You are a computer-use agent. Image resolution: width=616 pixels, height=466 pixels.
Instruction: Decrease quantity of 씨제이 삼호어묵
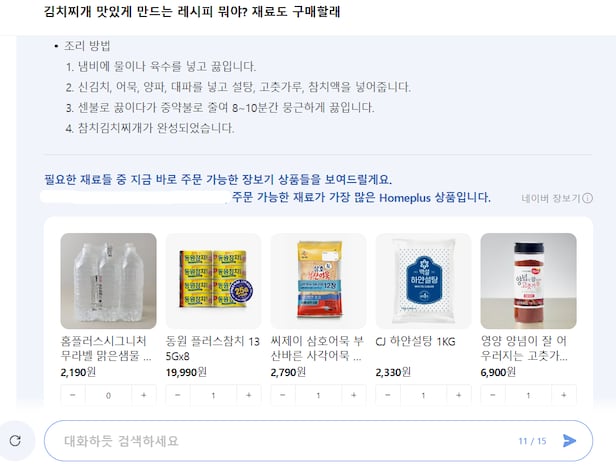click(x=283, y=395)
